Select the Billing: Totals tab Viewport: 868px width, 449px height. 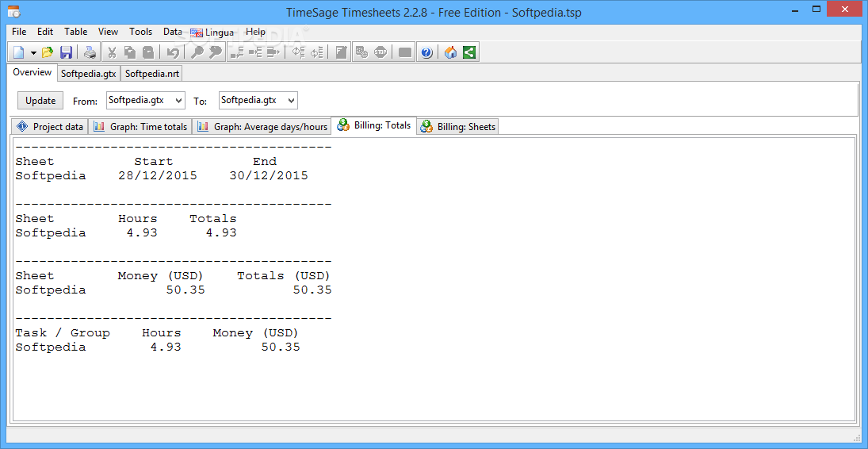click(374, 125)
